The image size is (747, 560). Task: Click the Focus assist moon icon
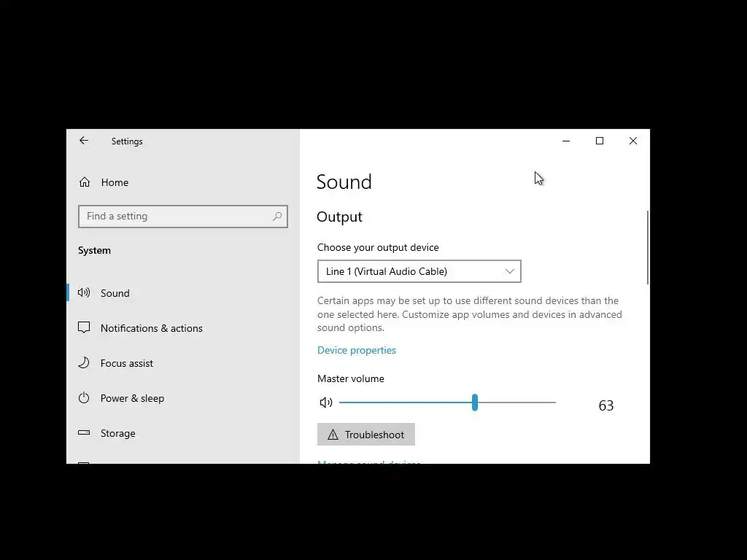pyautogui.click(x=84, y=362)
